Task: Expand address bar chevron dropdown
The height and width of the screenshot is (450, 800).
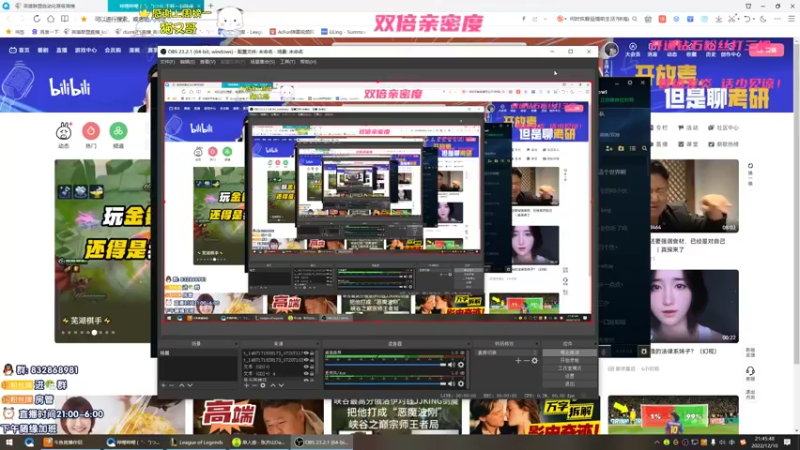Action: coord(545,19)
